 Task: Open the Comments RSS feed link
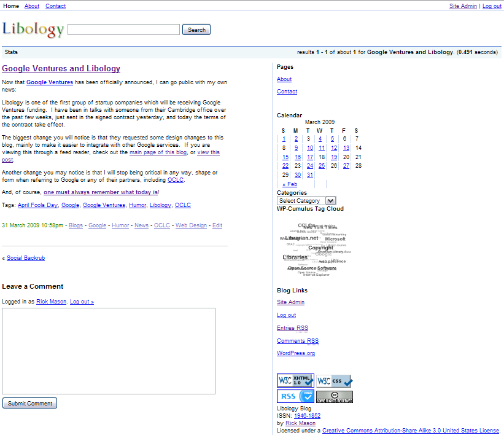coord(298,340)
